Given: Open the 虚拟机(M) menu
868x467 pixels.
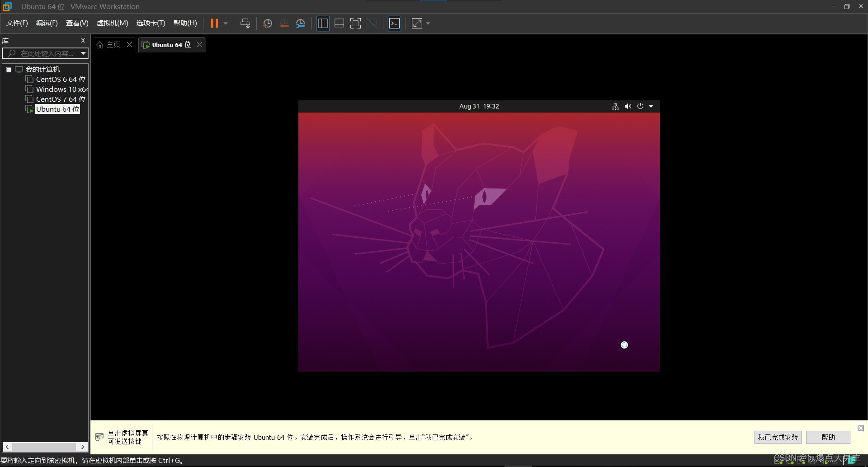Looking at the screenshot, I should [113, 23].
